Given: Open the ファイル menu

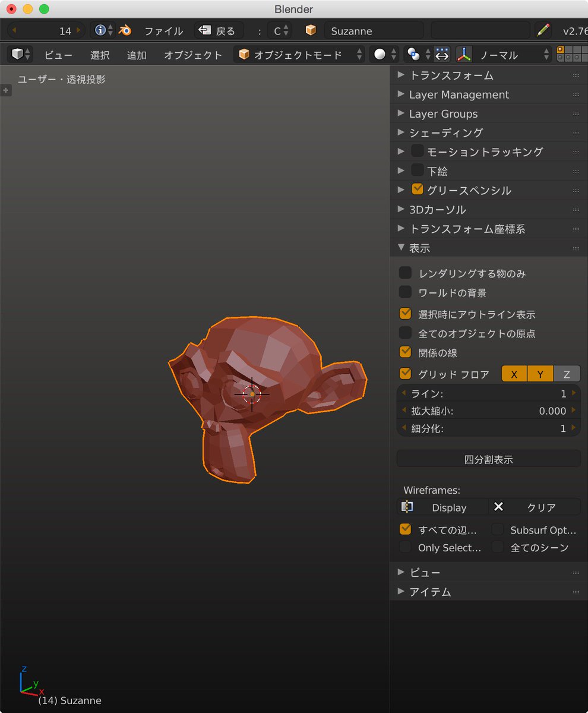Looking at the screenshot, I should tap(163, 31).
